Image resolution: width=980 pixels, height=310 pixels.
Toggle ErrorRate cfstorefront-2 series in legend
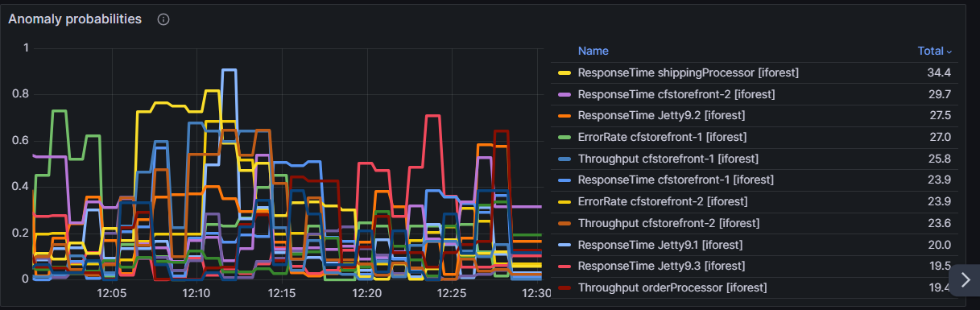coord(663,201)
